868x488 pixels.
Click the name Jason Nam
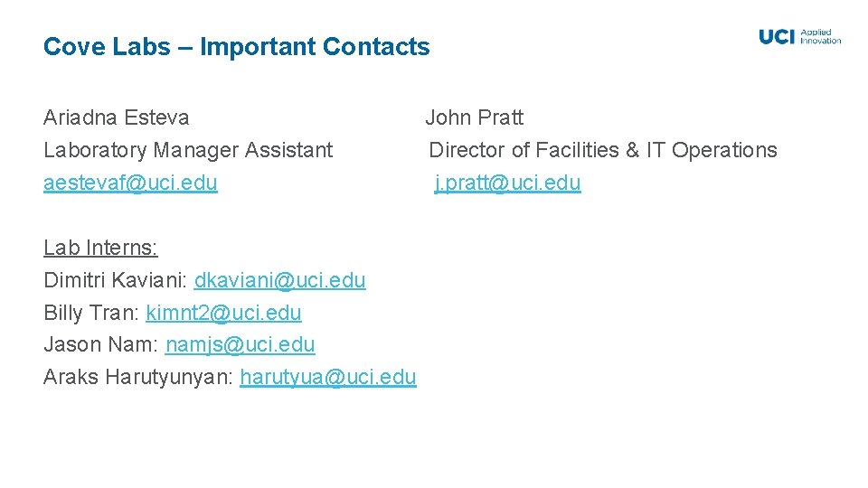point(99,344)
